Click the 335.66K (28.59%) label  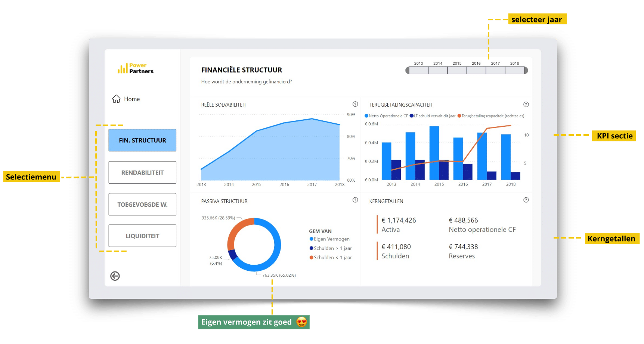point(218,218)
